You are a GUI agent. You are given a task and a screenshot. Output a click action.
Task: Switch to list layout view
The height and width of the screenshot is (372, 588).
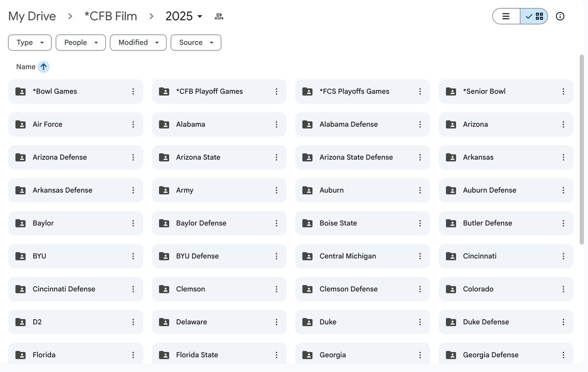click(506, 16)
